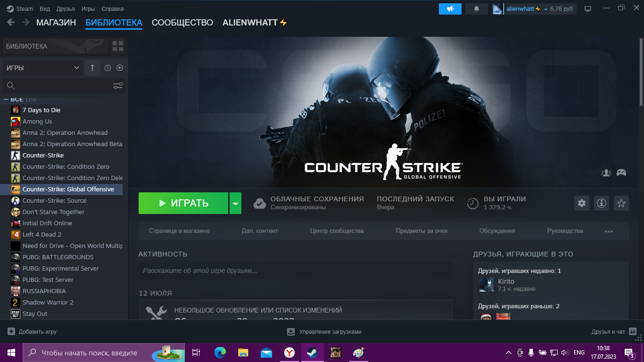Add game to favorites star

[x=621, y=203]
